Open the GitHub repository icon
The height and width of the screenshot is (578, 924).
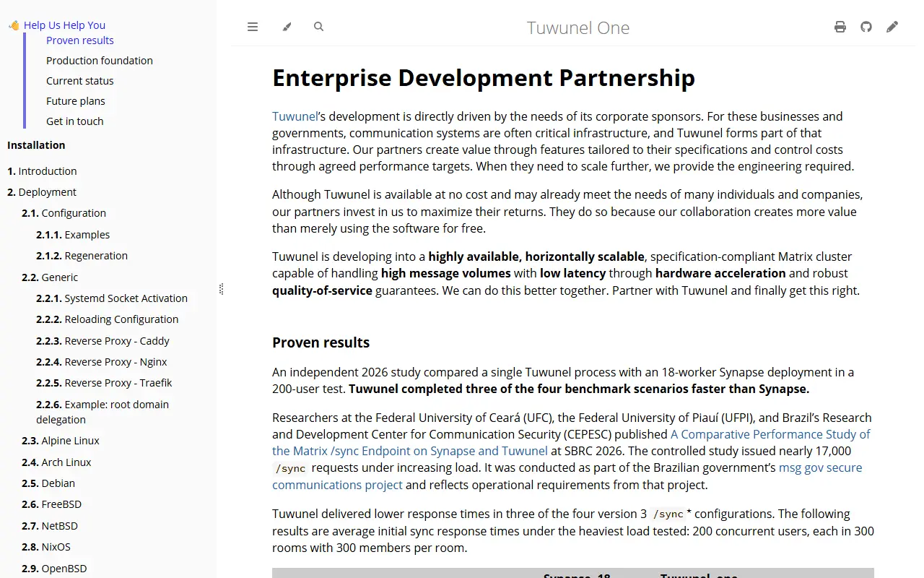(x=866, y=27)
